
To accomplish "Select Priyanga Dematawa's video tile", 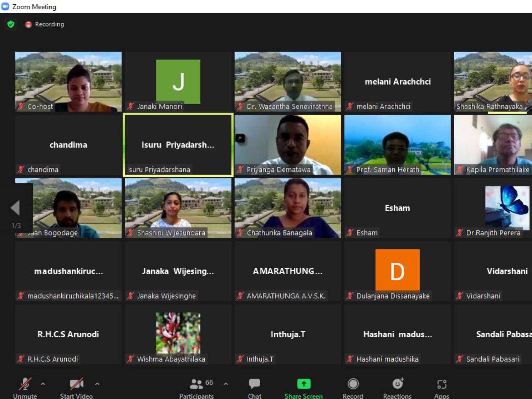I will coord(288,145).
